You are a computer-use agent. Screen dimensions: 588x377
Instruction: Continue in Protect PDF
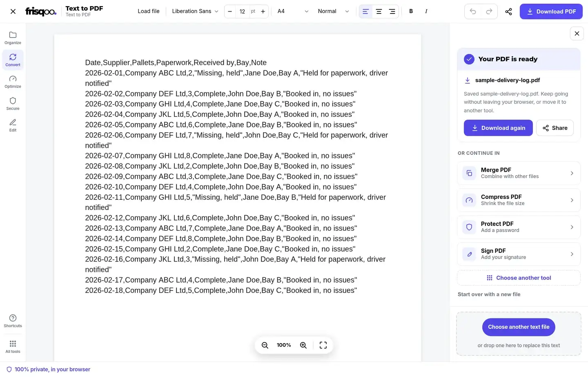click(x=519, y=227)
